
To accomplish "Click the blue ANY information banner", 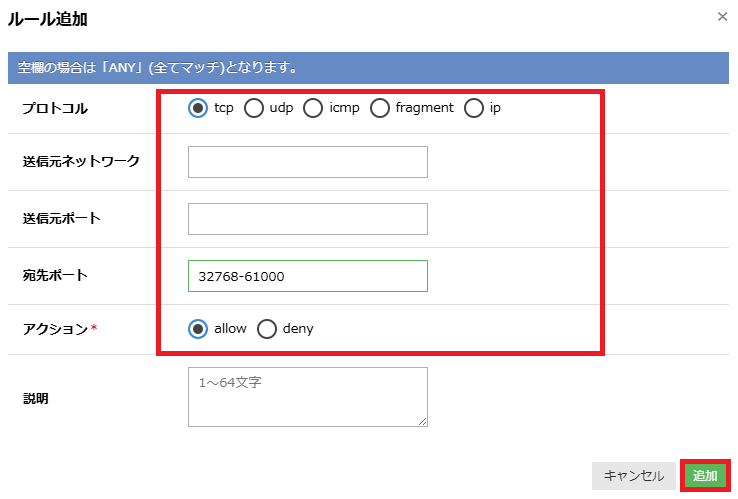I will (x=368, y=68).
